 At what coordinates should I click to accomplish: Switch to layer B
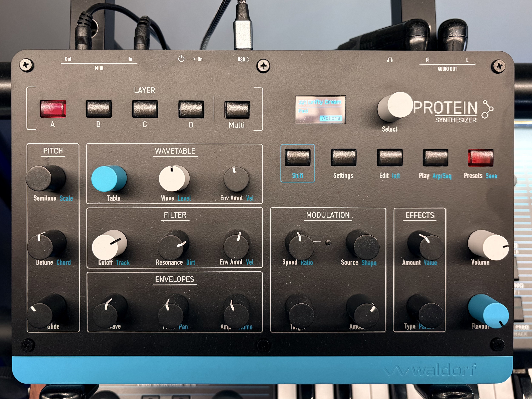99,109
